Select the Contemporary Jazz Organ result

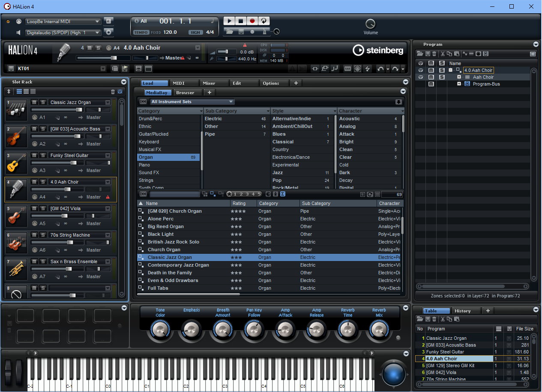(269, 265)
